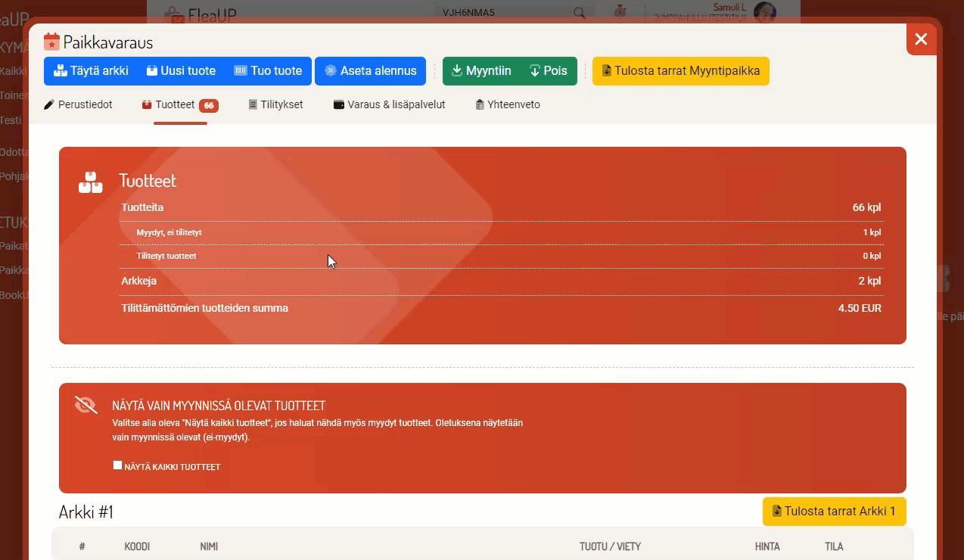The height and width of the screenshot is (560, 964).
Task: Open Aseta alennus discount option
Action: tap(370, 71)
